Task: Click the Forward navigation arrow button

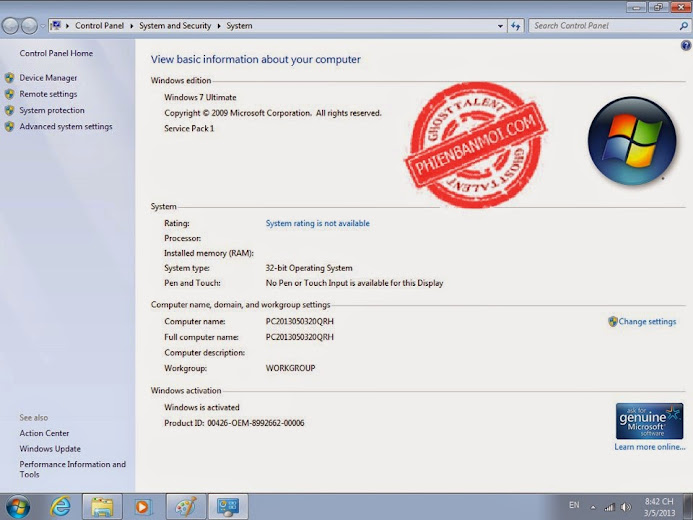Action: click(x=29, y=26)
